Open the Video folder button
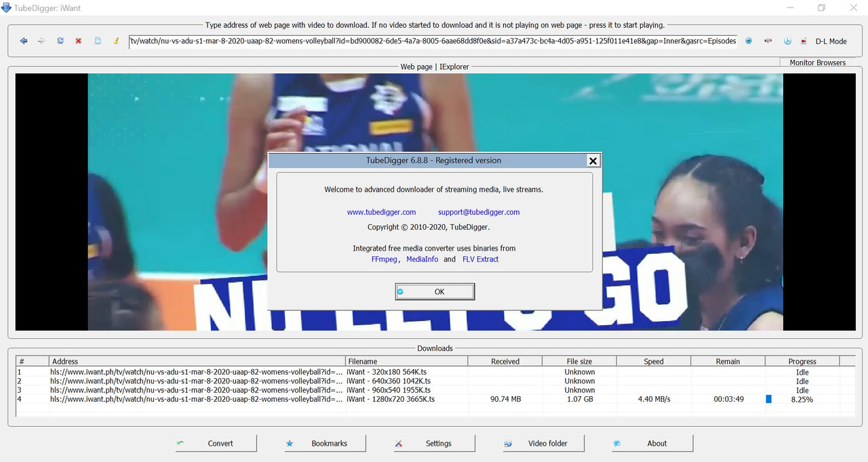The image size is (868, 462). tap(544, 444)
